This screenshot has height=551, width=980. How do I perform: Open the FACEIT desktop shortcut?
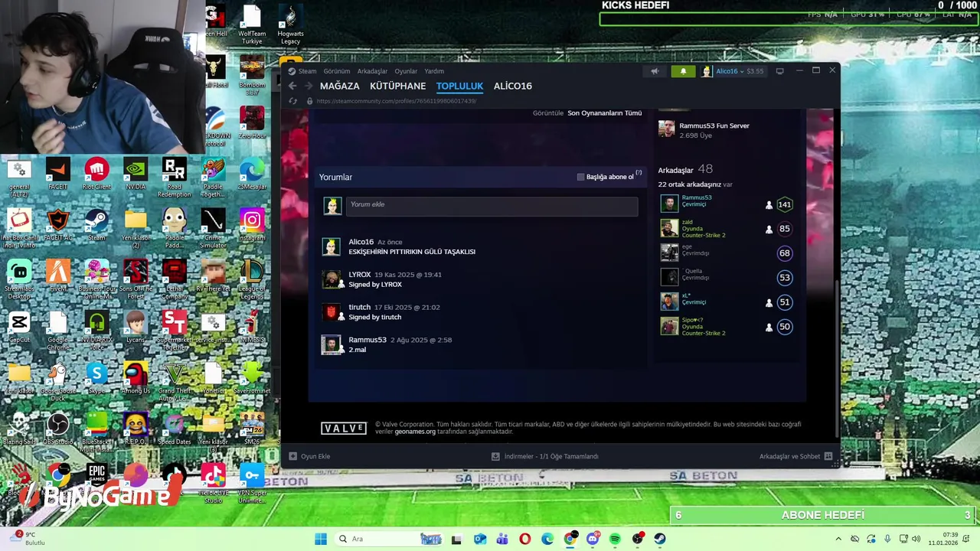click(x=57, y=174)
